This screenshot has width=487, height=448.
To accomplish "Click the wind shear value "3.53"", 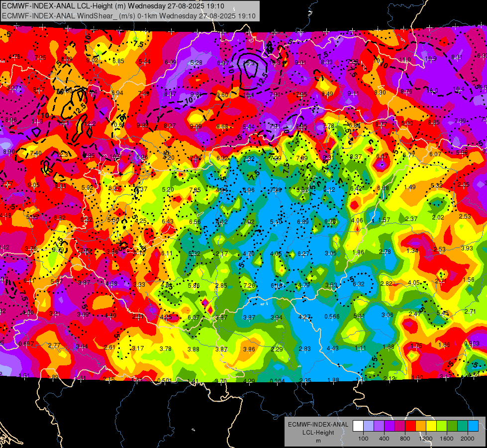I will 331,285.
